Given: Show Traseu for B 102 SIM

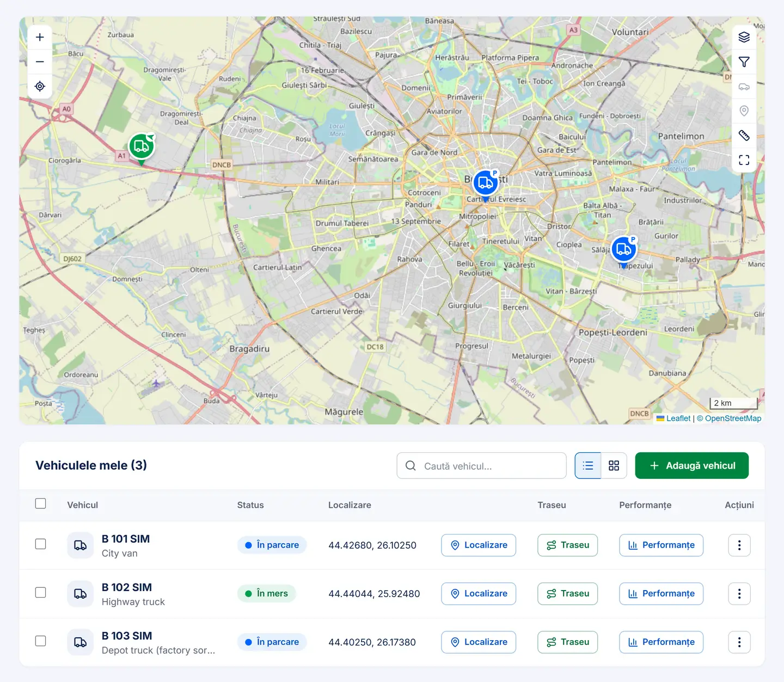Looking at the screenshot, I should click(x=568, y=594).
